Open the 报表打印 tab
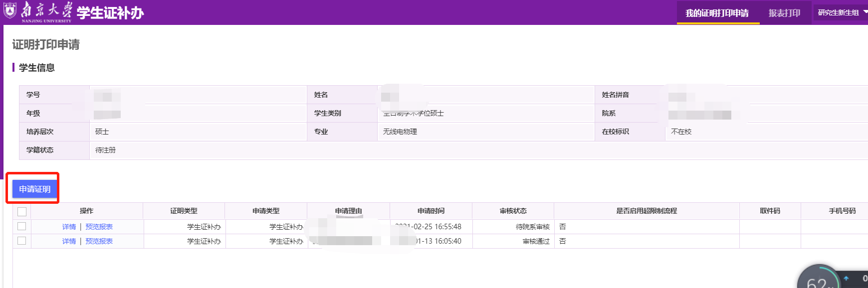 pos(784,13)
